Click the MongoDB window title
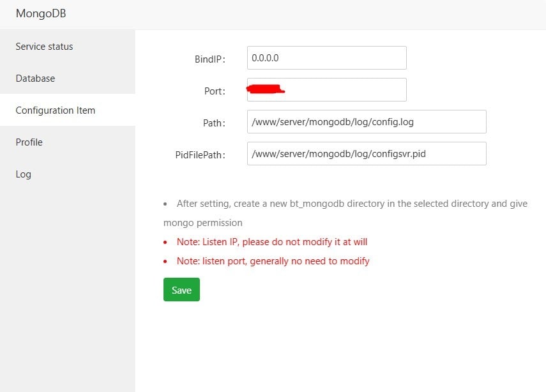Screen dimensions: 546x392 tap(41, 13)
